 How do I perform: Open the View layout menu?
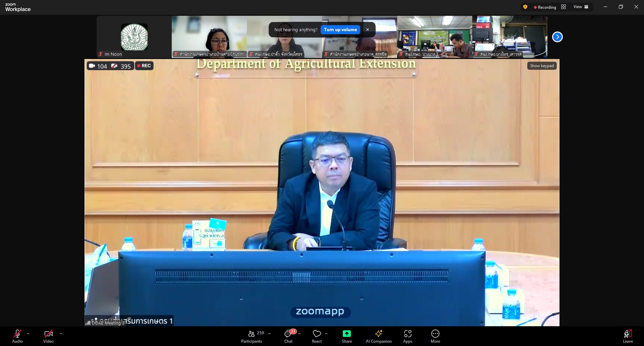(581, 7)
